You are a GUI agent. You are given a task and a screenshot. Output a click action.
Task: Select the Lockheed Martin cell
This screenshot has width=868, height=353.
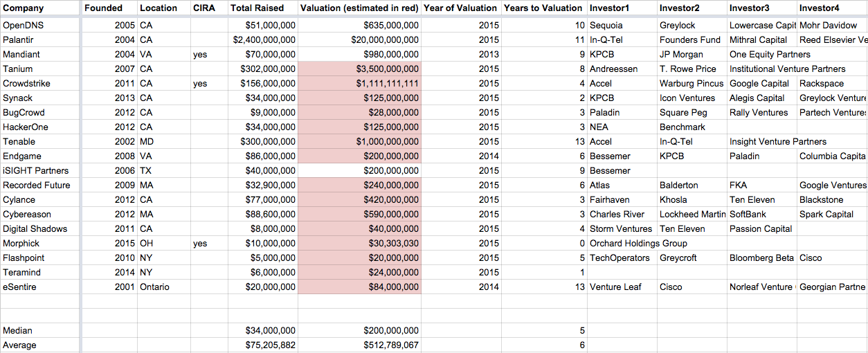coord(692,214)
